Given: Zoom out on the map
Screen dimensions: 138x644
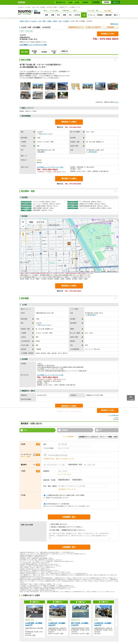Looking at the screenshot, I should [x=23, y=226].
